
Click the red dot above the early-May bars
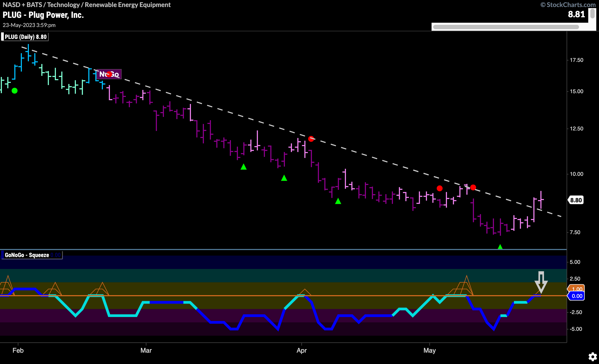(440, 188)
